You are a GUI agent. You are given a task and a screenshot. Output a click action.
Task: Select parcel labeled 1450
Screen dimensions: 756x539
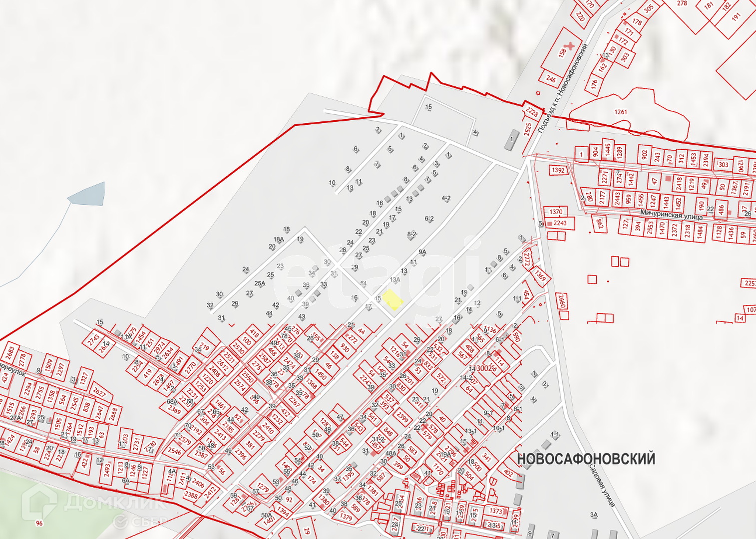[x=321, y=374]
